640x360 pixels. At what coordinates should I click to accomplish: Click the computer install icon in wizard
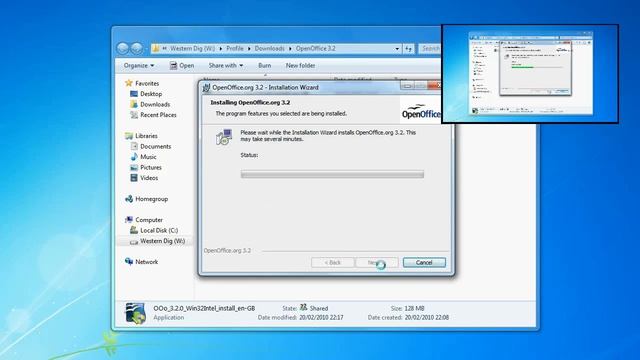coord(224,137)
